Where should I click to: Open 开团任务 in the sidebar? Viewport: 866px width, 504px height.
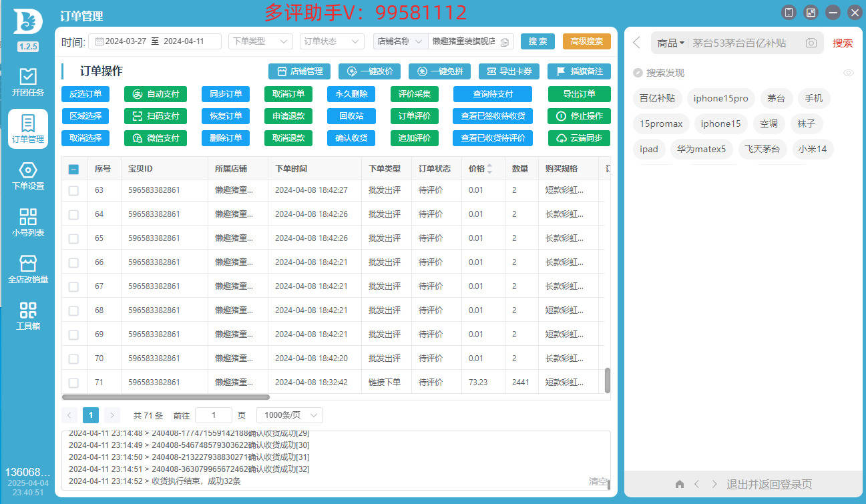click(x=28, y=81)
